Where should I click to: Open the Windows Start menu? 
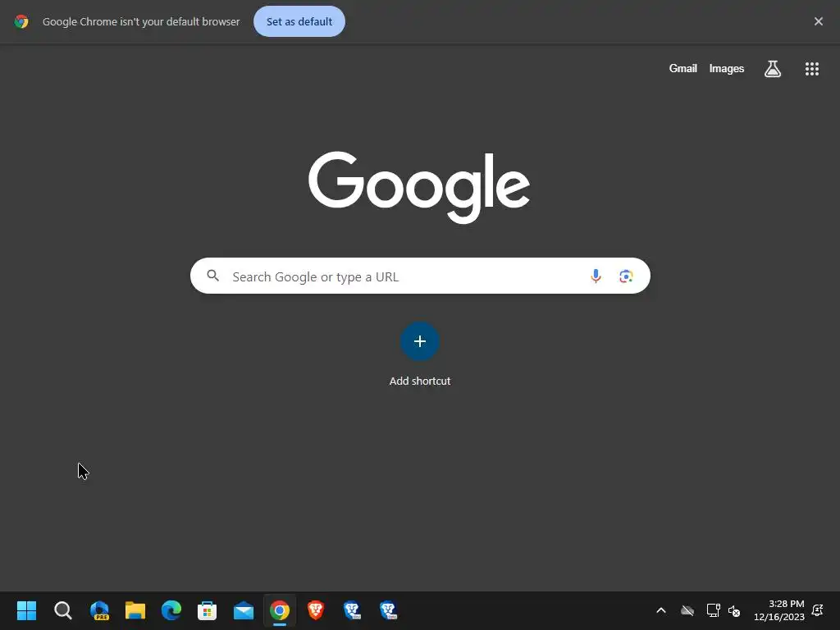click(x=26, y=610)
